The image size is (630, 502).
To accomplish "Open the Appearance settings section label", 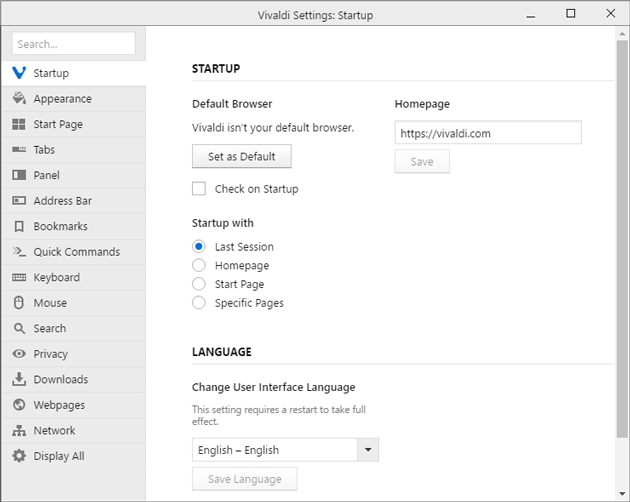I will coord(62,98).
